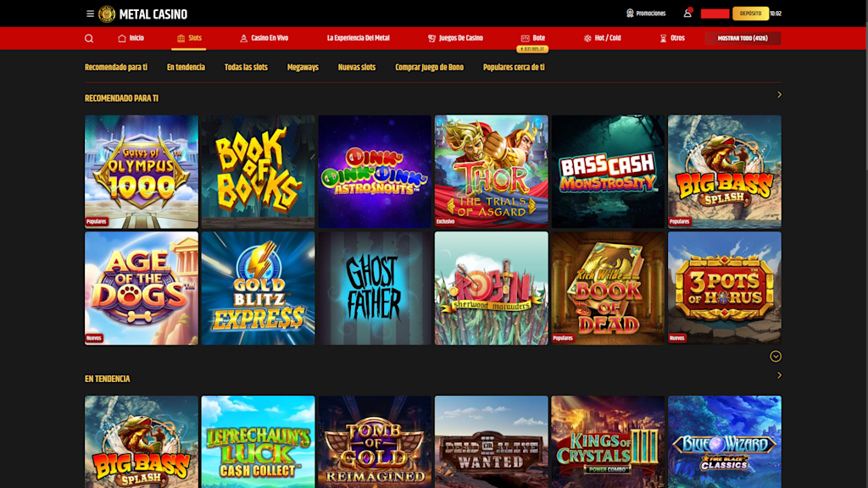Click the Promociones badge icon
868x488 pixels.
tap(630, 14)
